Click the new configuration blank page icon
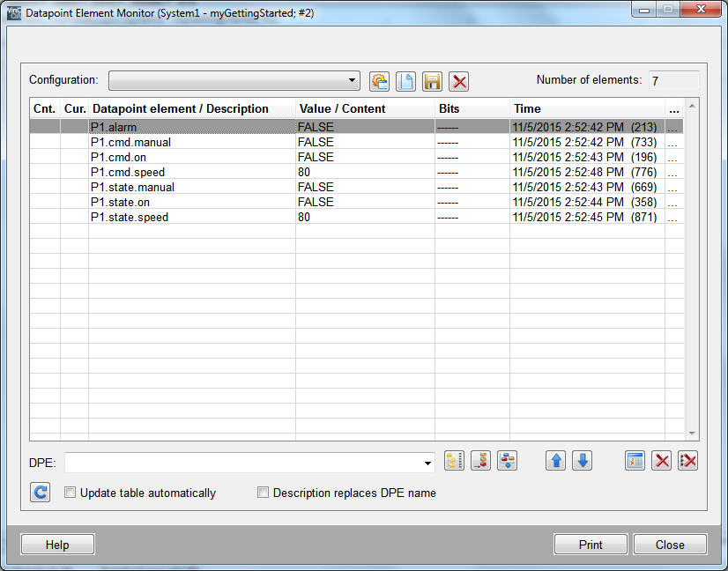728x571 pixels. [405, 82]
